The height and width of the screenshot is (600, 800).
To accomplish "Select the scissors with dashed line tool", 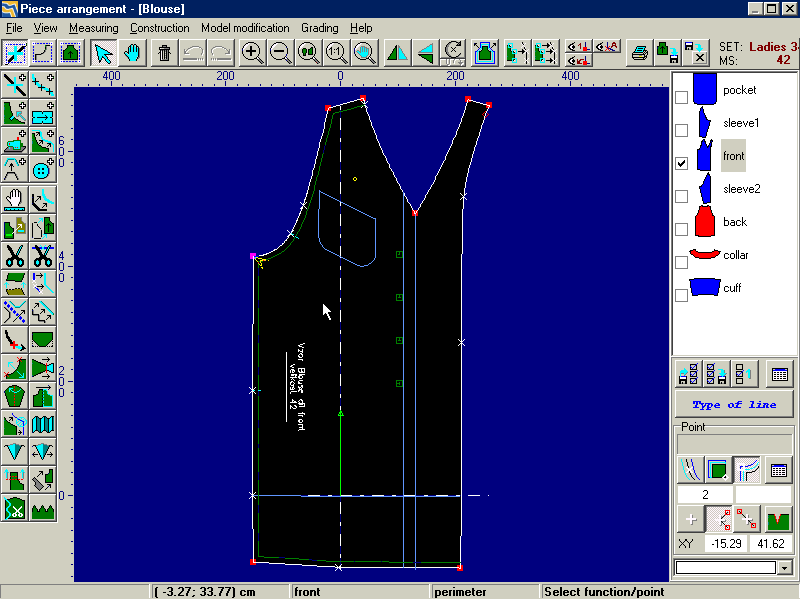I will 43,256.
